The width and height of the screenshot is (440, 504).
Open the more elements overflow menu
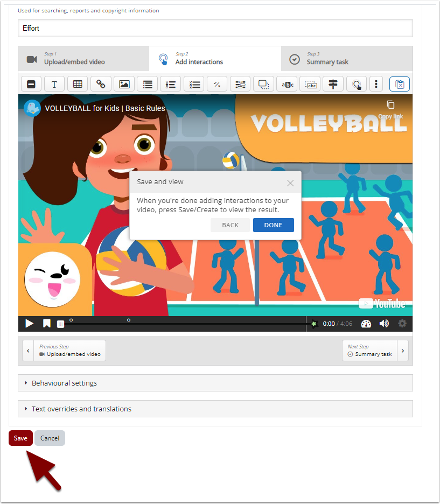tap(376, 84)
